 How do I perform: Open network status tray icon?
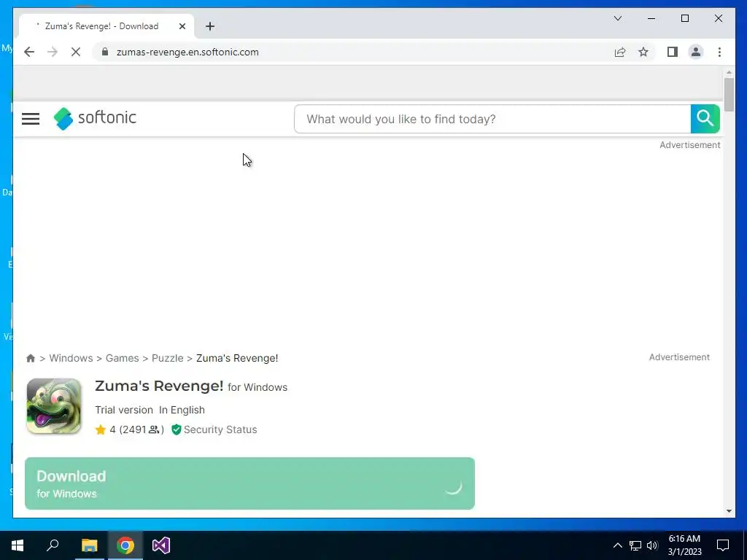point(635,545)
